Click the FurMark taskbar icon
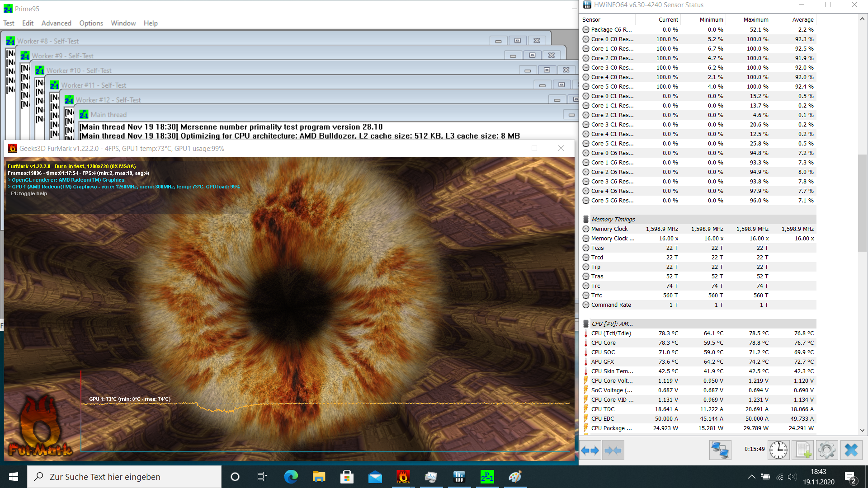Image resolution: width=868 pixels, height=488 pixels. pos(403,477)
